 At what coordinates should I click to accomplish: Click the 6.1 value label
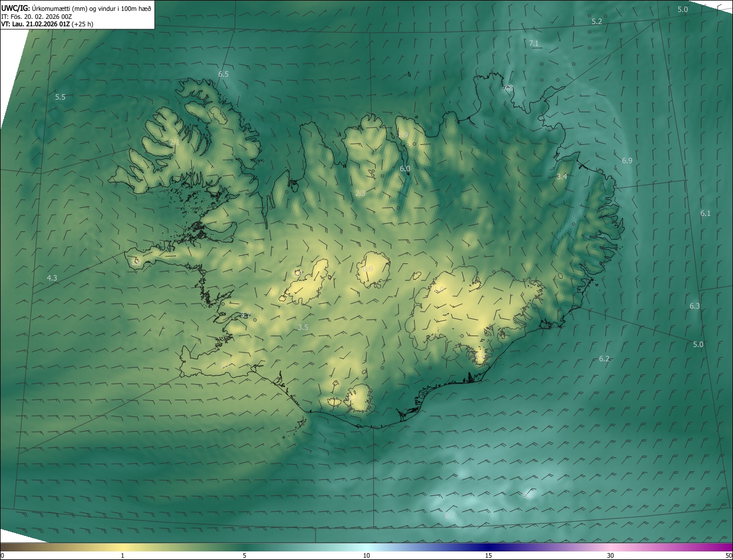tap(706, 214)
